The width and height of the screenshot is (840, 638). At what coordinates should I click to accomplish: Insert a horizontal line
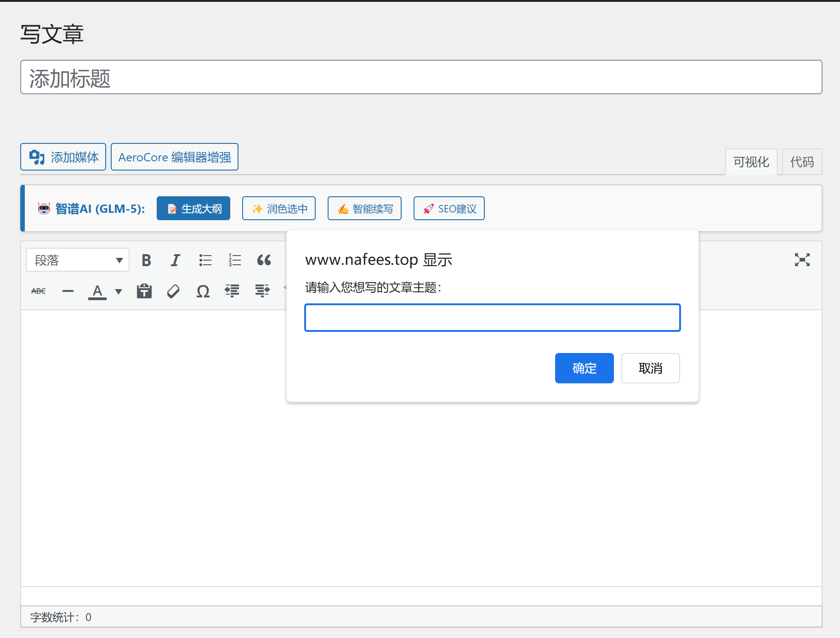tap(68, 291)
